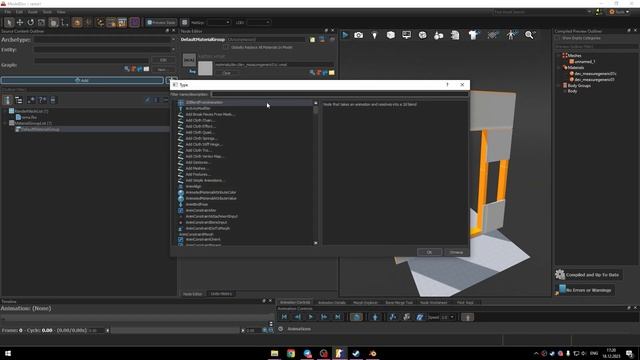640x360 pixels.
Task: Open the Edit menu
Action: (x=19, y=12)
